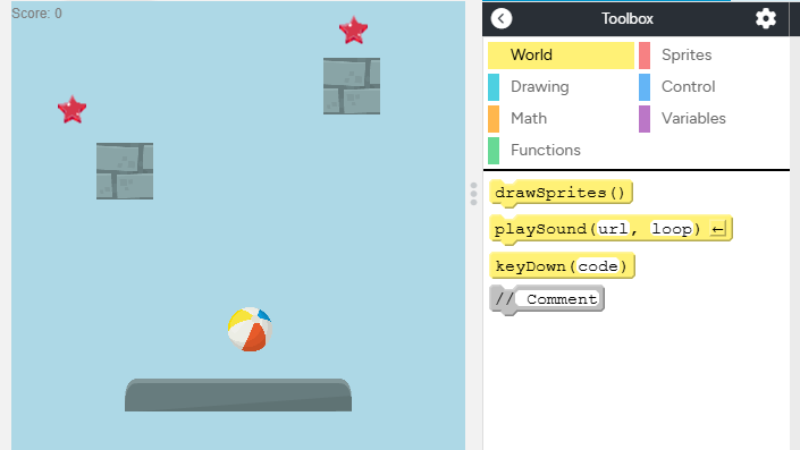Select the World category
This screenshot has width=800, height=450.
click(560, 55)
